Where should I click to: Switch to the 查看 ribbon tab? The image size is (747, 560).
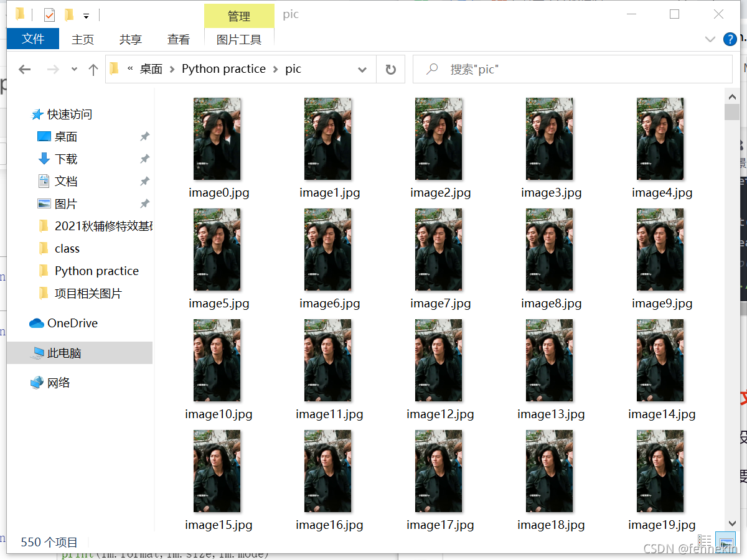tap(179, 39)
